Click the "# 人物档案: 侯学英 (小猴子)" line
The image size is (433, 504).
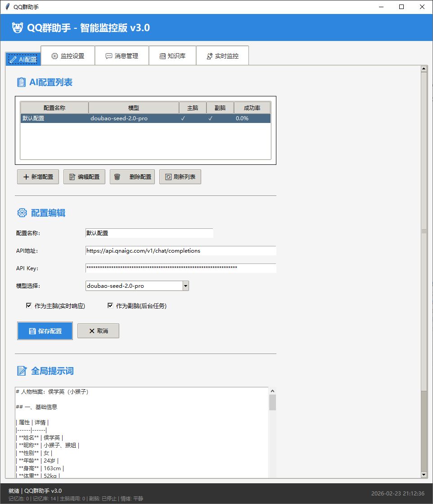(52, 391)
